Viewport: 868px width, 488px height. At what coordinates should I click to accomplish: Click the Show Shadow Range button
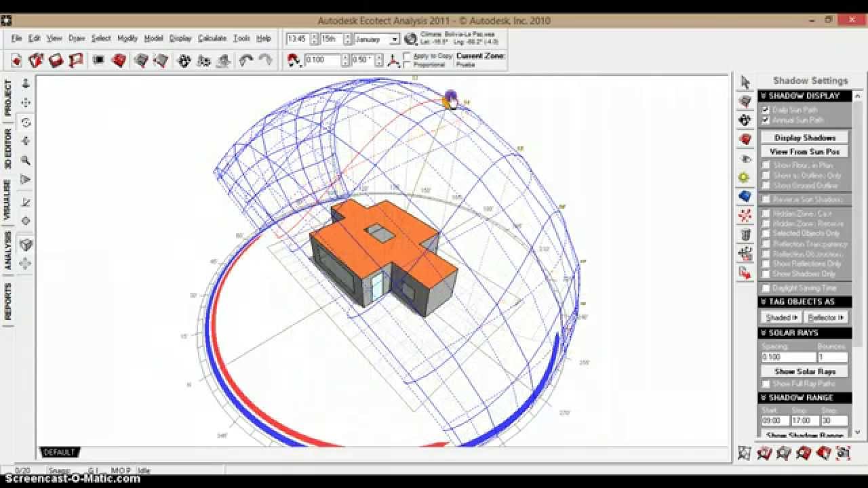coord(805,435)
